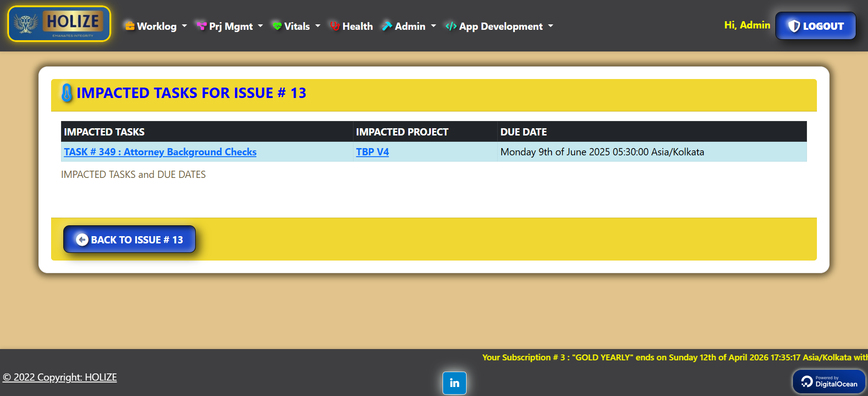Go back using Back To Issue # 13
The height and width of the screenshot is (396, 868).
(x=129, y=239)
